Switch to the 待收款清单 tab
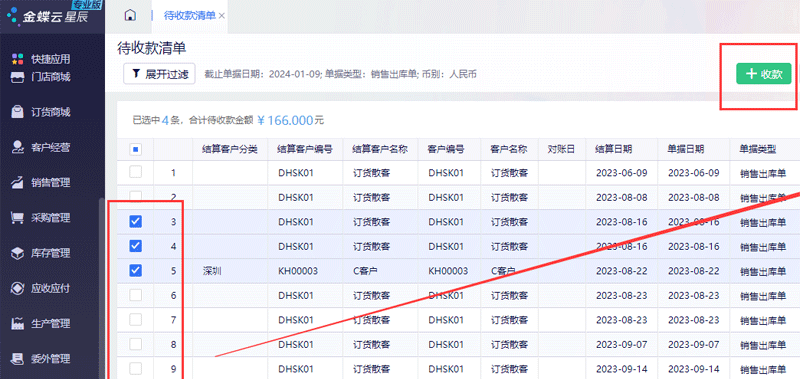800x379 pixels. point(190,16)
